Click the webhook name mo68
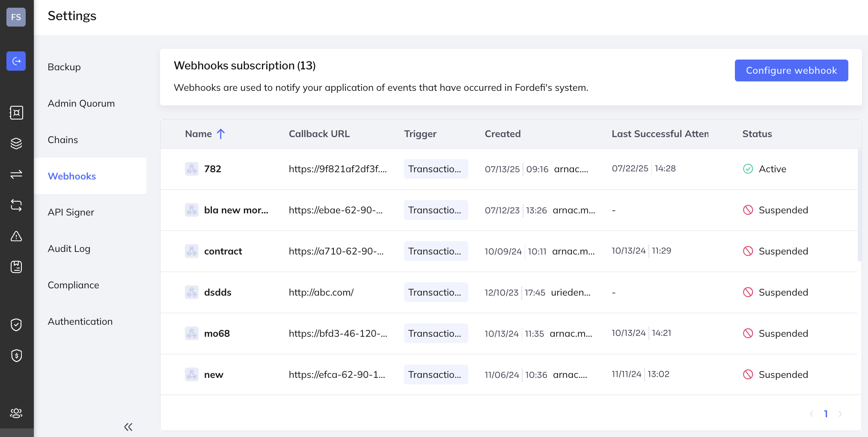Image resolution: width=868 pixels, height=437 pixels. [x=217, y=333]
